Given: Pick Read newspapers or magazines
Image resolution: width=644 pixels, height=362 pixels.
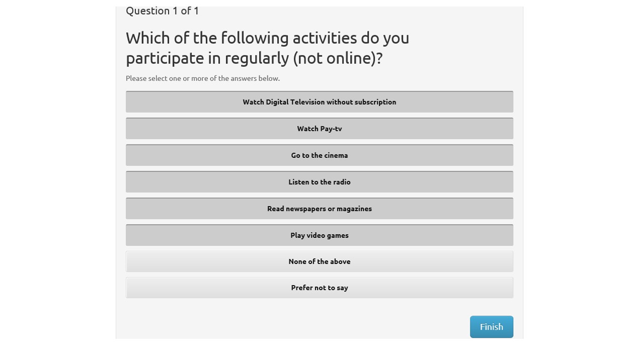Looking at the screenshot, I should tap(319, 209).
